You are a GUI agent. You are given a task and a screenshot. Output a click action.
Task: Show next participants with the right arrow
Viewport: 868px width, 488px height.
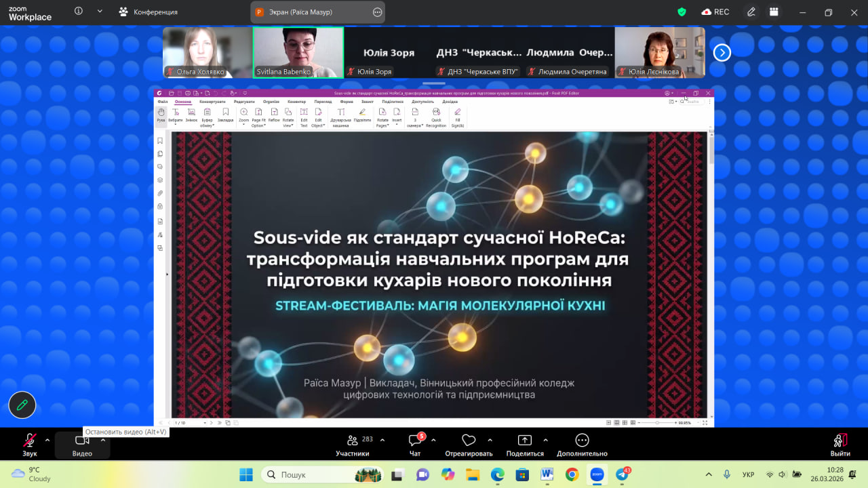click(x=722, y=52)
